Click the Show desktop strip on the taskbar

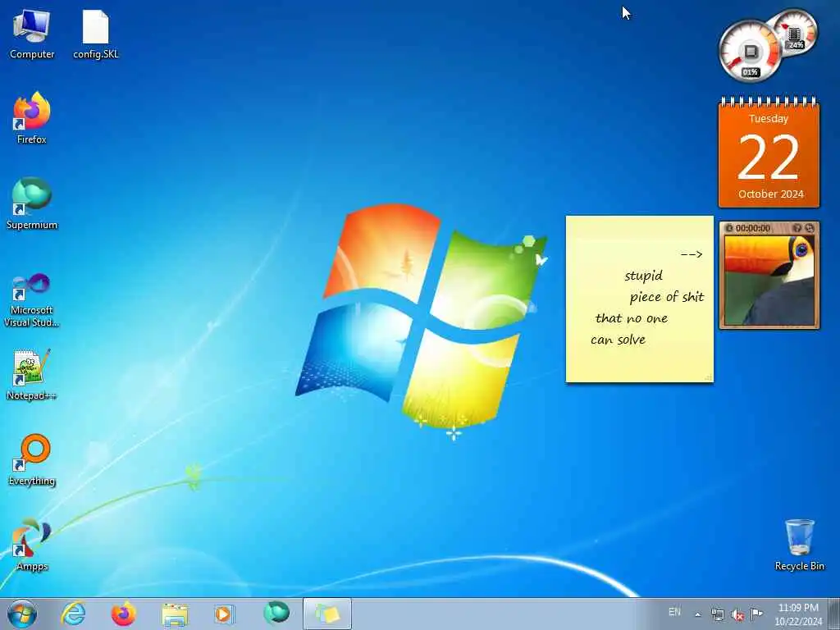[834, 614]
